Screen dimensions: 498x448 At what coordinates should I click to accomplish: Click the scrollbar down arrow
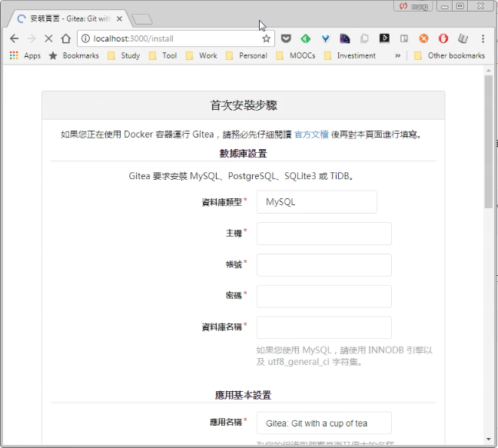coord(489,440)
